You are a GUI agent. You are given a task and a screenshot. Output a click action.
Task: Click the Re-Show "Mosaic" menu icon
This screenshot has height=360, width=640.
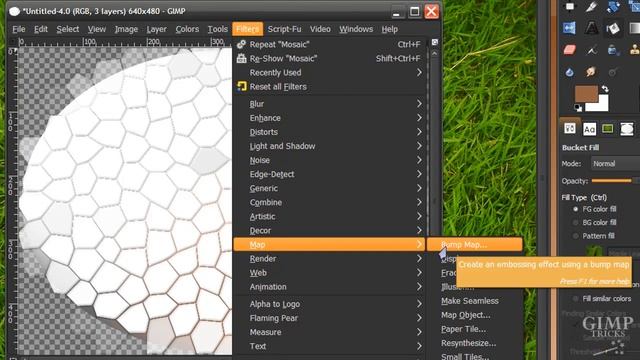[241, 58]
